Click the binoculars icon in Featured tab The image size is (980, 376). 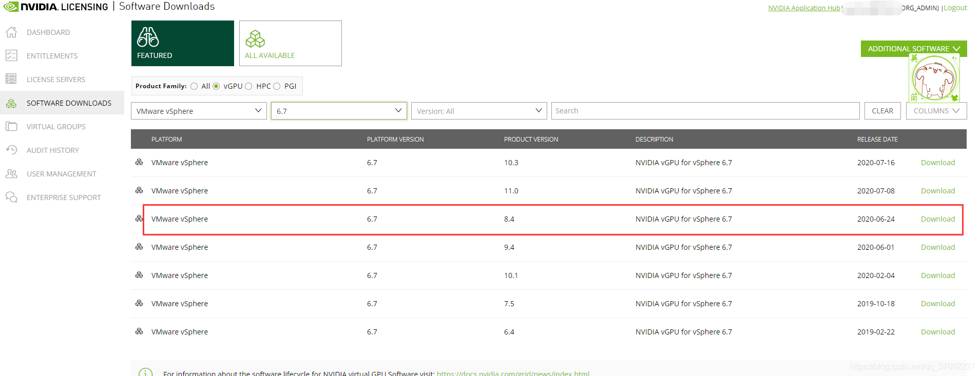(x=148, y=37)
